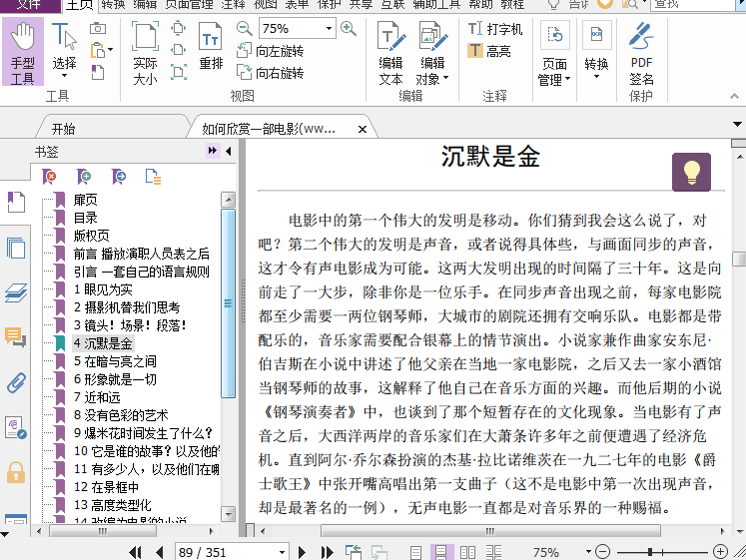Open Page Management (页面管理) menu
This screenshot has width=746, height=560.
554,53
